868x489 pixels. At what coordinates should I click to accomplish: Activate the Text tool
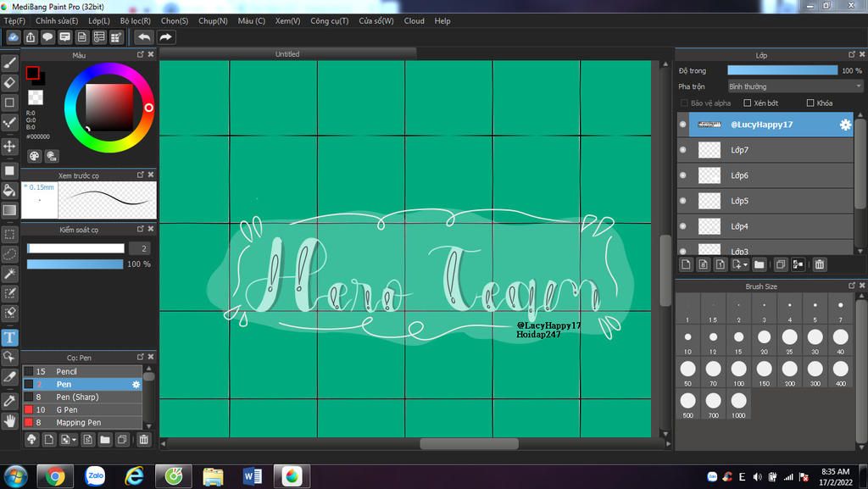tap(9, 337)
